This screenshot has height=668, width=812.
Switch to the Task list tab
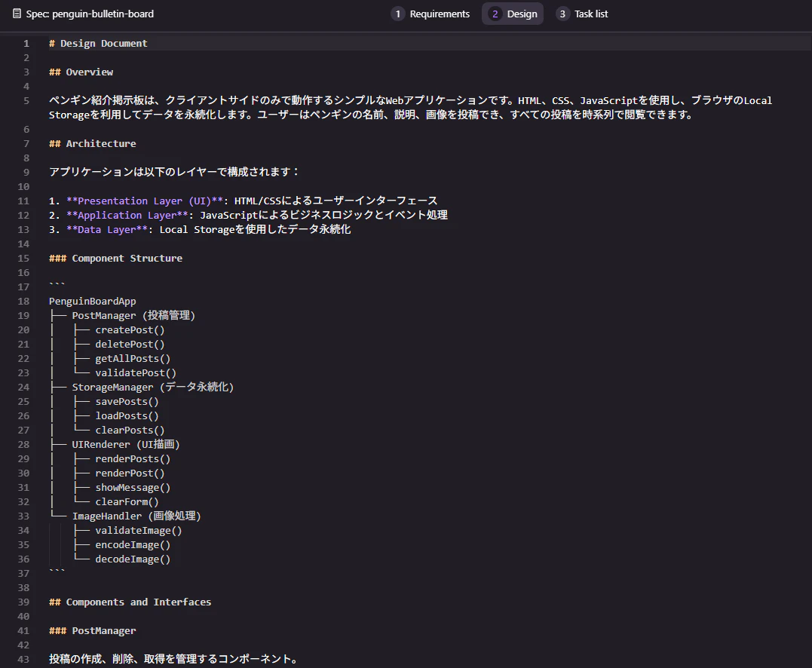coord(582,14)
